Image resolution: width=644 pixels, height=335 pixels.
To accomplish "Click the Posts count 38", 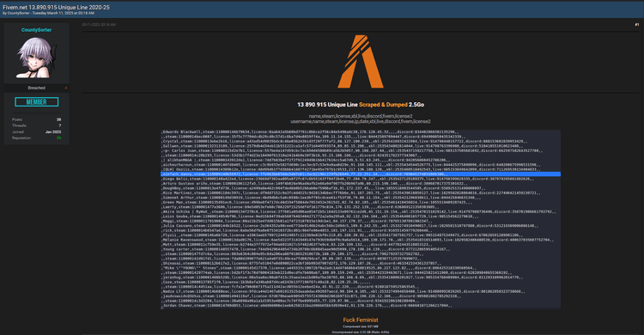I will pyautogui.click(x=58, y=119).
